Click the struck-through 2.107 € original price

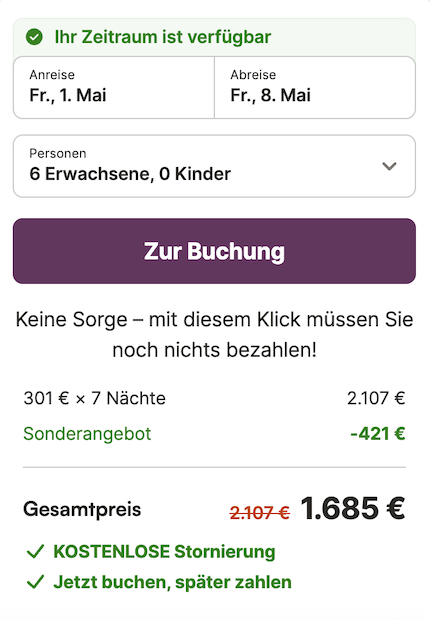tap(260, 513)
